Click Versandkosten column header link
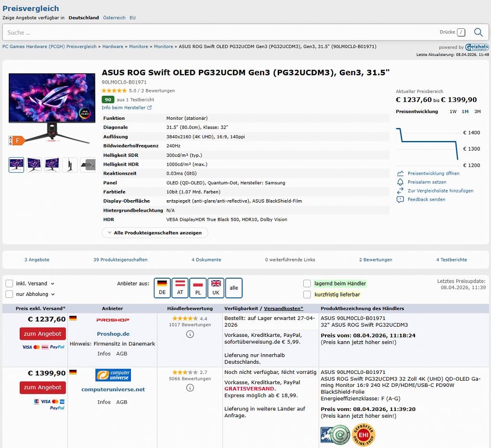 coord(284,308)
